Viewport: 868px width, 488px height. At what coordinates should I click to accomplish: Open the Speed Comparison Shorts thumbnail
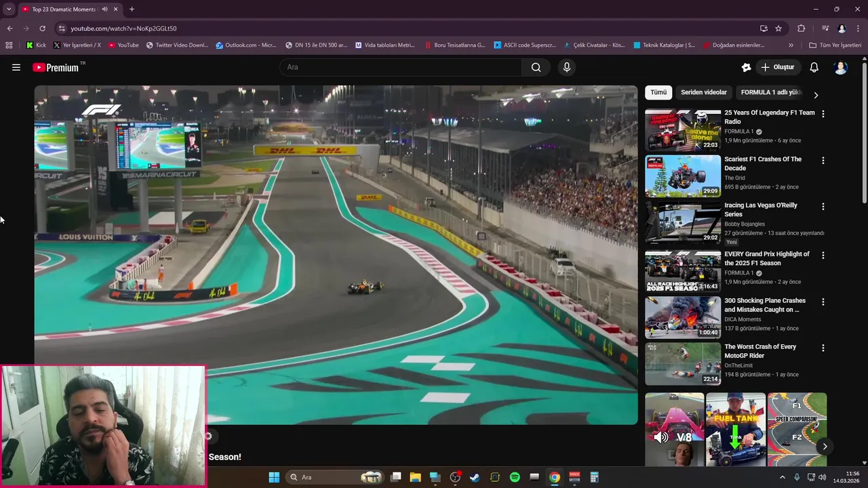point(797,429)
